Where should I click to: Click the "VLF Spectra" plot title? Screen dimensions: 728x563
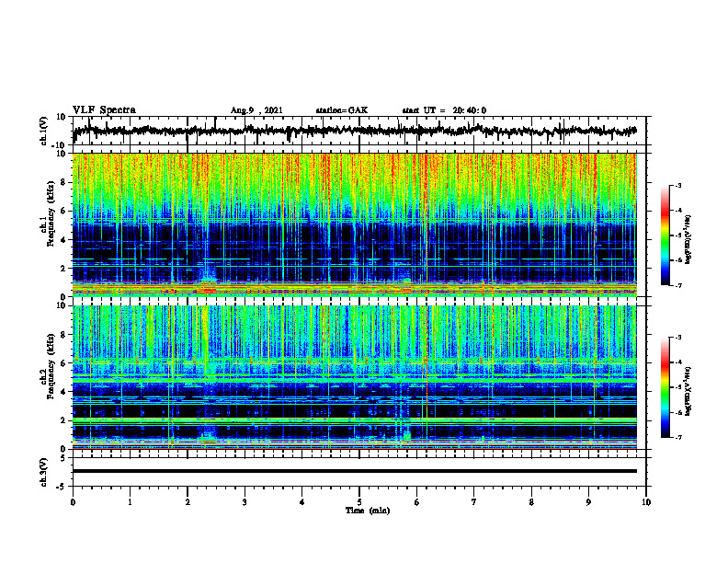point(104,110)
